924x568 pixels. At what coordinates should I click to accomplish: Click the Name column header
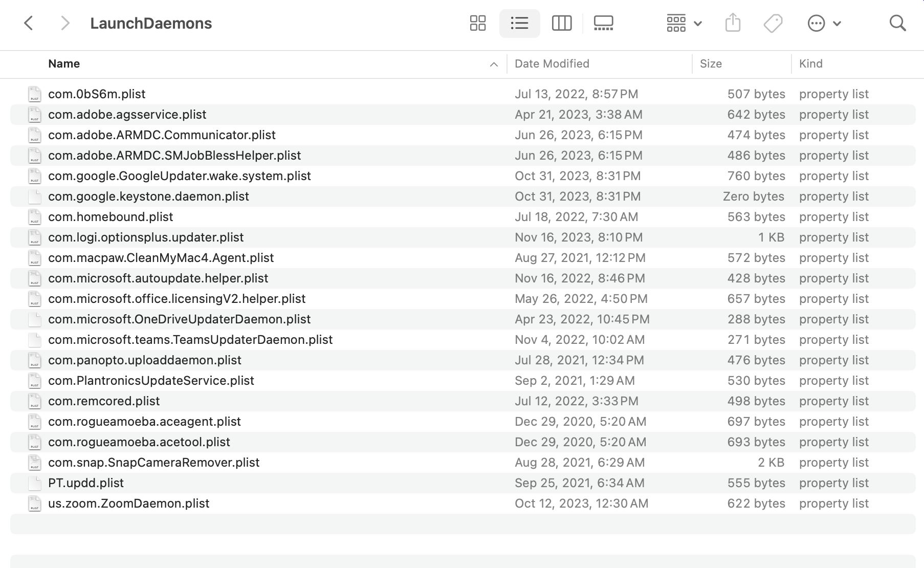64,64
